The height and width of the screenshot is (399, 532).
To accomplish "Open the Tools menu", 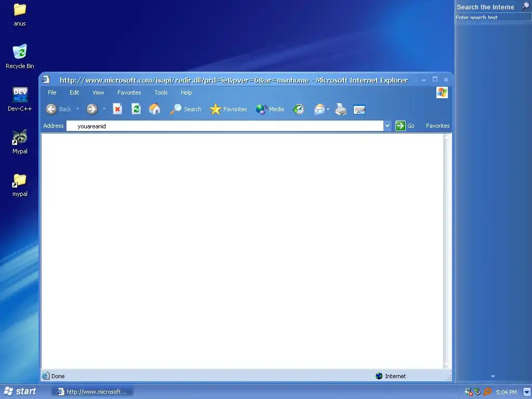I will coord(161,92).
